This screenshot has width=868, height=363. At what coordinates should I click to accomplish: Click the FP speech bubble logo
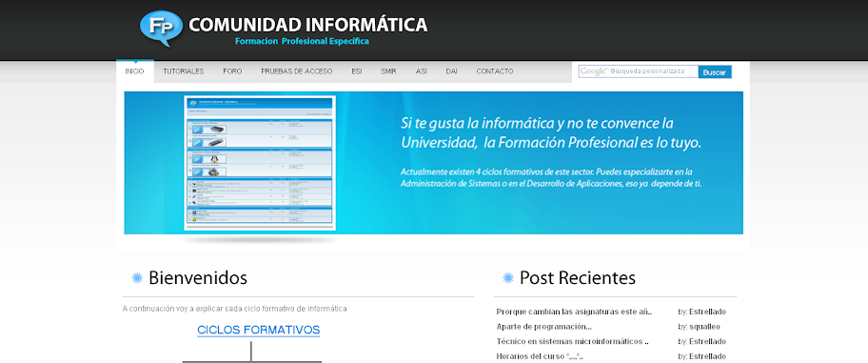(161, 29)
